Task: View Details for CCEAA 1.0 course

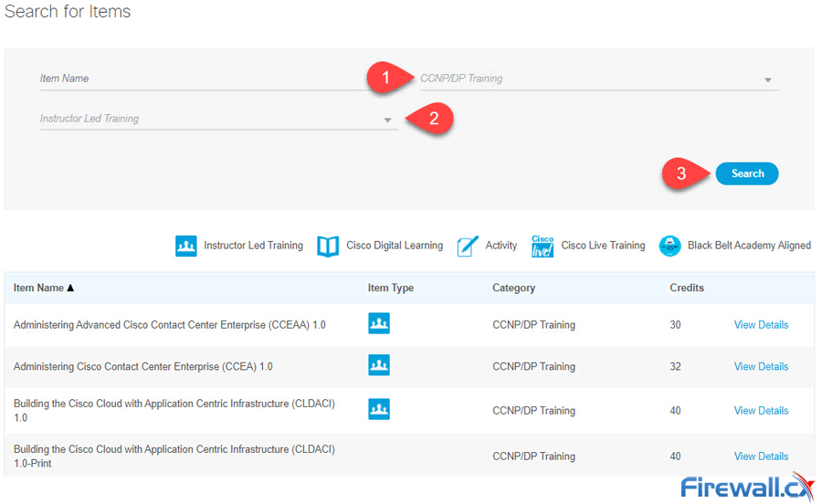Action: (761, 325)
